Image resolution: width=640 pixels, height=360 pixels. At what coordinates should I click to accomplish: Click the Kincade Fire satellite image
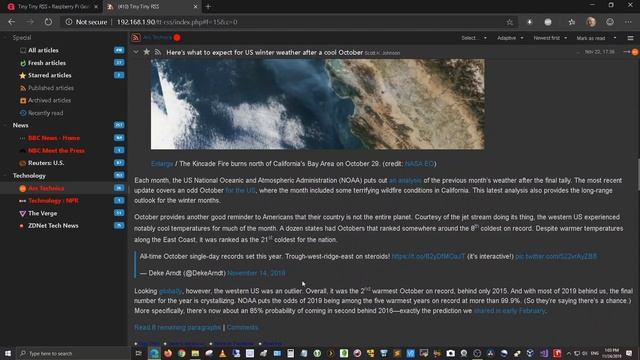318,104
